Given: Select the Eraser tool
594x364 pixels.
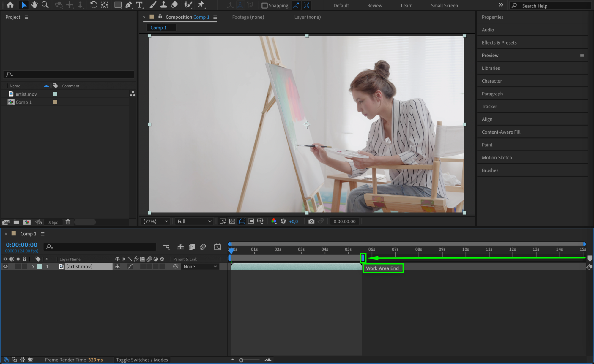Looking at the screenshot, I should coord(174,5).
